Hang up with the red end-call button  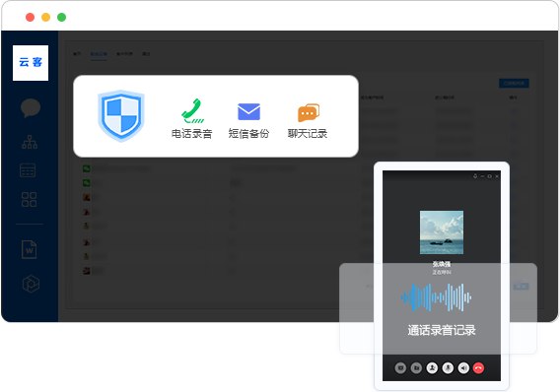[x=478, y=367]
